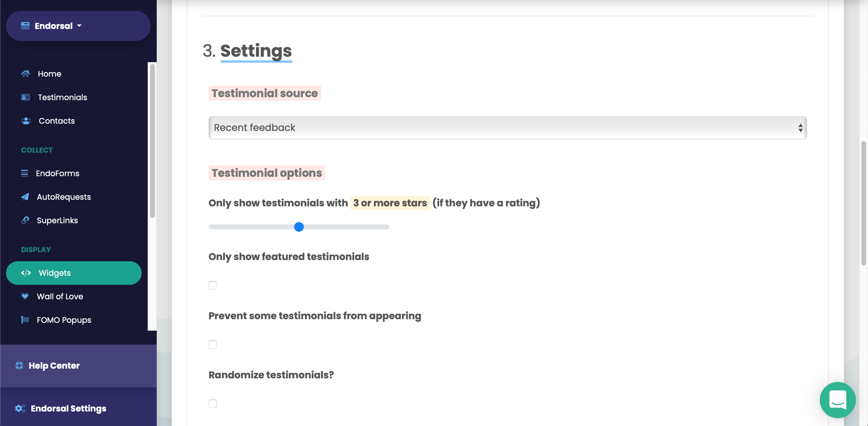Click the Help Center lifebuoy icon

19,365
